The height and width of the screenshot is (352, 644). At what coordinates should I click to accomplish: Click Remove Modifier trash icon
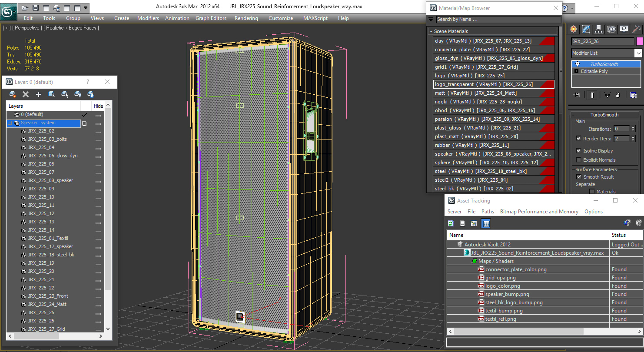(618, 95)
